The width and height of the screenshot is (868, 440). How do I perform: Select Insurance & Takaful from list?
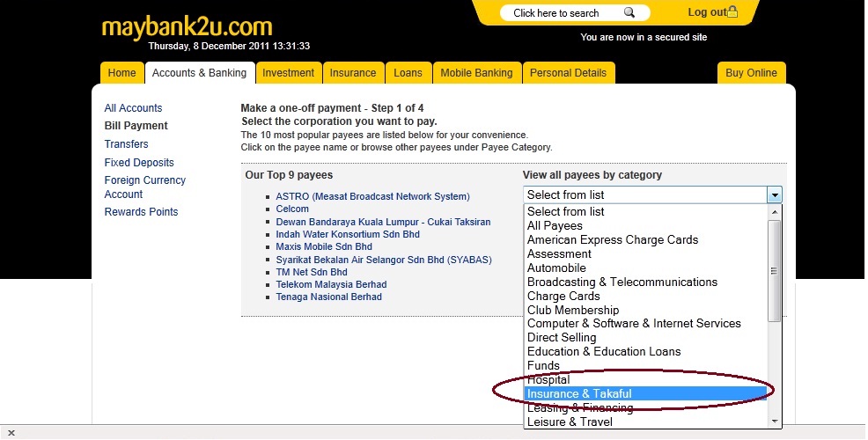579,394
